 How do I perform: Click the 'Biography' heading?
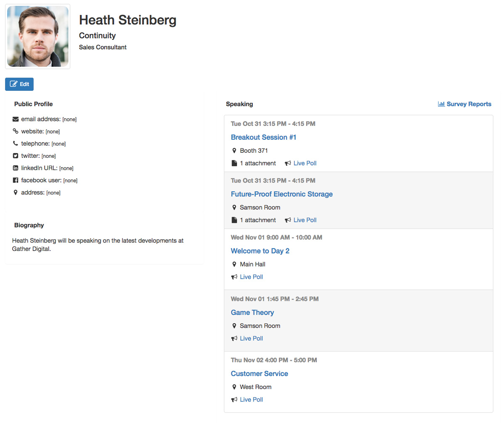(x=29, y=225)
